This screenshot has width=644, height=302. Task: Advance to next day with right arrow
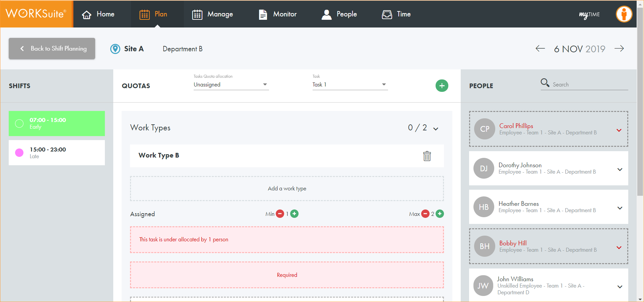(619, 49)
